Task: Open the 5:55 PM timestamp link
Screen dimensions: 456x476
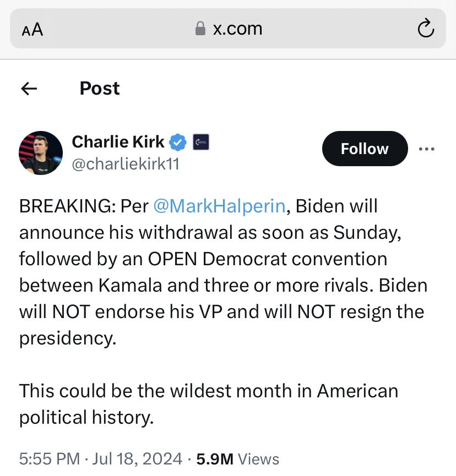Action: coord(50,458)
